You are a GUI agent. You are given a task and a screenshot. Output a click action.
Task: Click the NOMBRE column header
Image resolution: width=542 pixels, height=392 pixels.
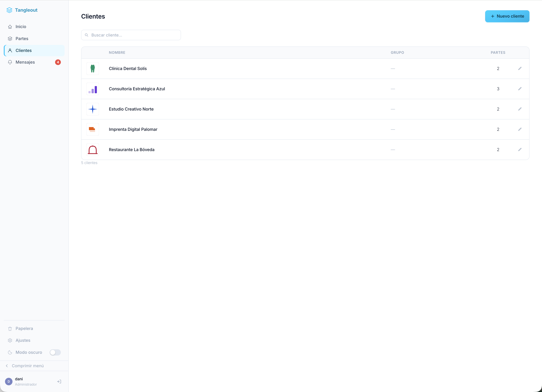coord(117,53)
